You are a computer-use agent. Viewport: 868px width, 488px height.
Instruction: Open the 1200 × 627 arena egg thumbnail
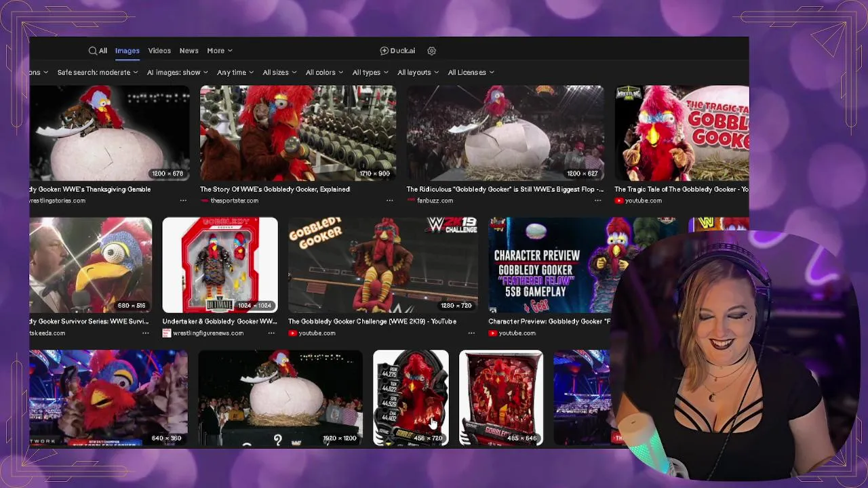505,133
